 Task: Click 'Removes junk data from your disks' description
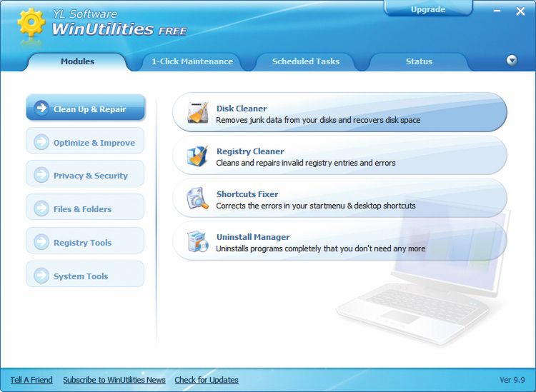[318, 120]
